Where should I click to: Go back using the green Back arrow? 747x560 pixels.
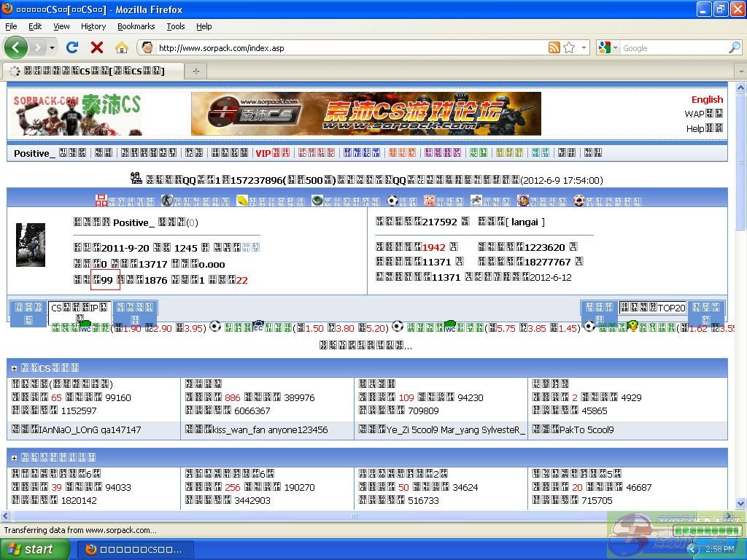pos(16,47)
